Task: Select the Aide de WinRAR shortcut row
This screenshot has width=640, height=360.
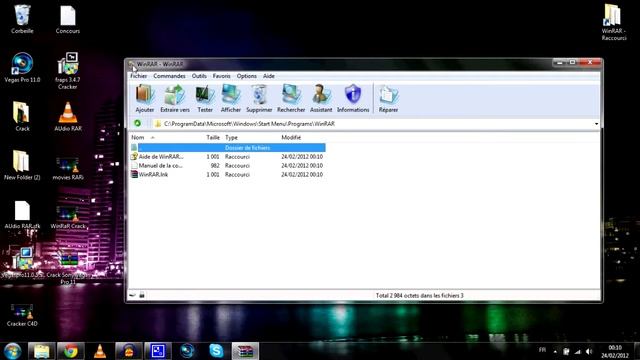Action: [x=228, y=157]
